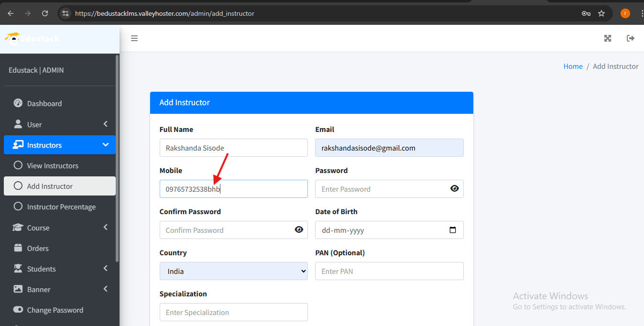Click the Specialization label
Viewport: 644px width, 326px height.
[x=183, y=293]
